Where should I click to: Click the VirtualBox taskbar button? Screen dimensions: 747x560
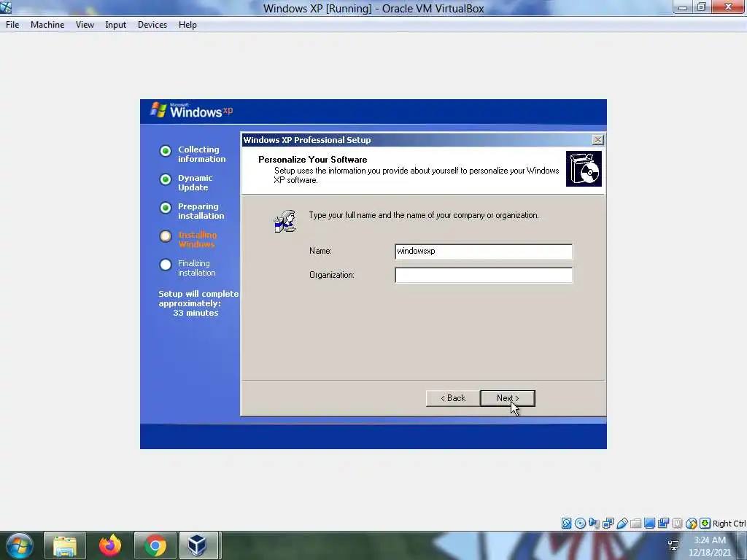tap(198, 545)
